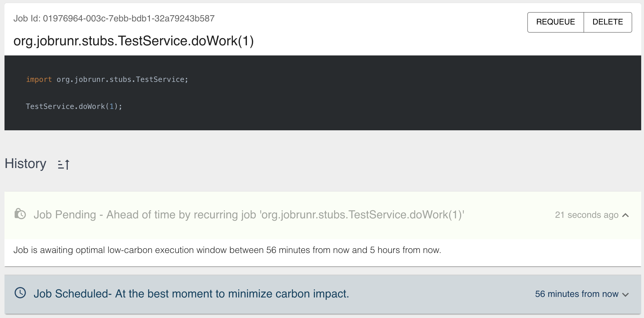Viewport: 644px width, 318px height.
Task: Click the Job Scheduled panel header title
Action: pyautogui.click(x=191, y=294)
